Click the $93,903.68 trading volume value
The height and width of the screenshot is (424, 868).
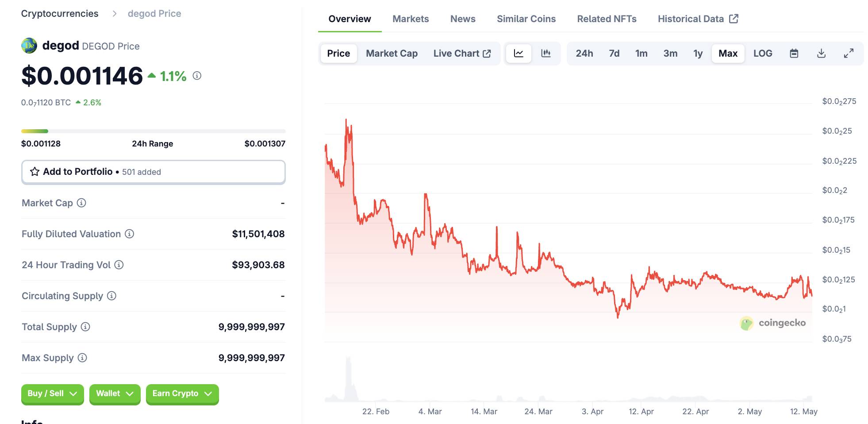coord(258,265)
